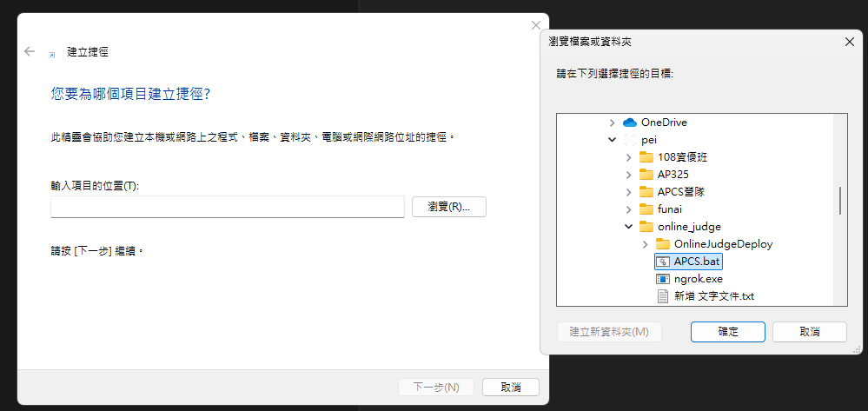Viewport: 868px width, 411px height.
Task: Select OneDrive in the tree
Action: pyautogui.click(x=664, y=123)
